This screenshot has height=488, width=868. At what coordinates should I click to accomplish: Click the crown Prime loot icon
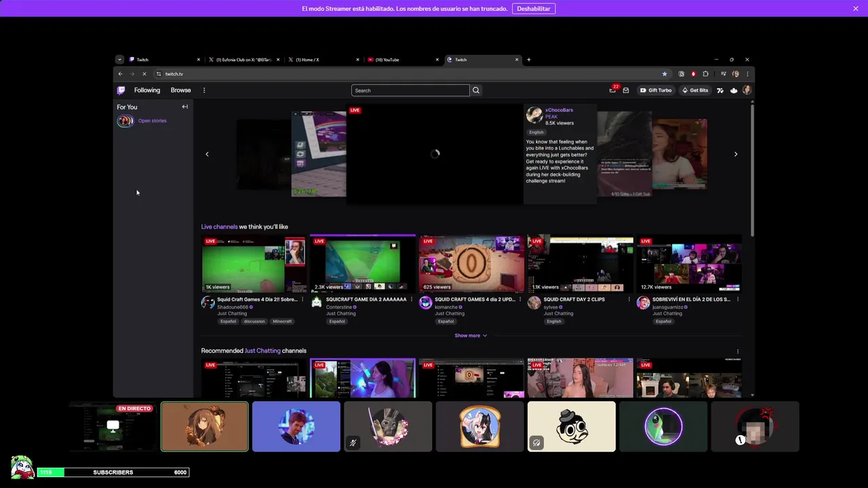734,90
